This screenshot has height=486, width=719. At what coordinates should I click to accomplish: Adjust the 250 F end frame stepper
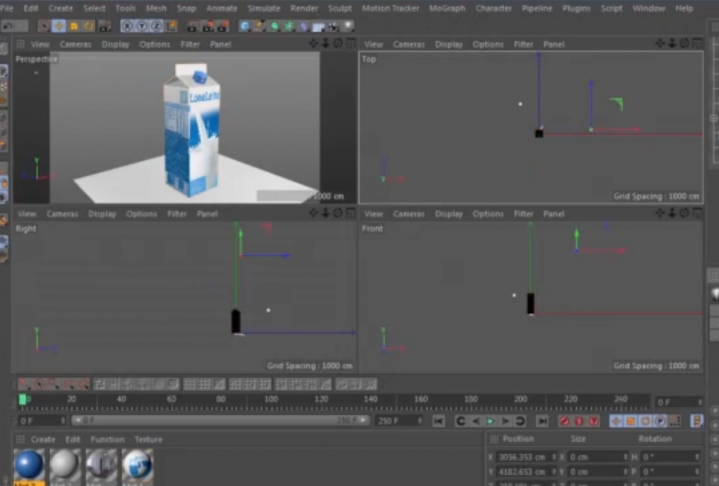coord(419,421)
